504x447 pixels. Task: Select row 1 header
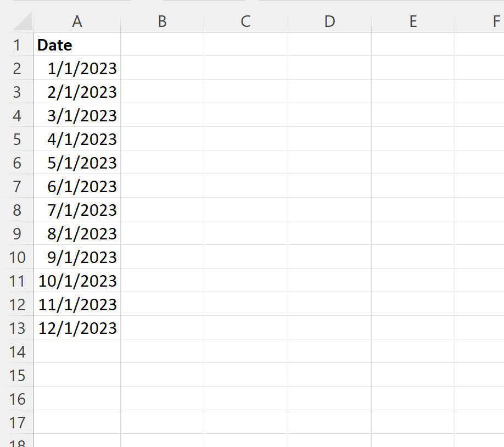pyautogui.click(x=18, y=45)
